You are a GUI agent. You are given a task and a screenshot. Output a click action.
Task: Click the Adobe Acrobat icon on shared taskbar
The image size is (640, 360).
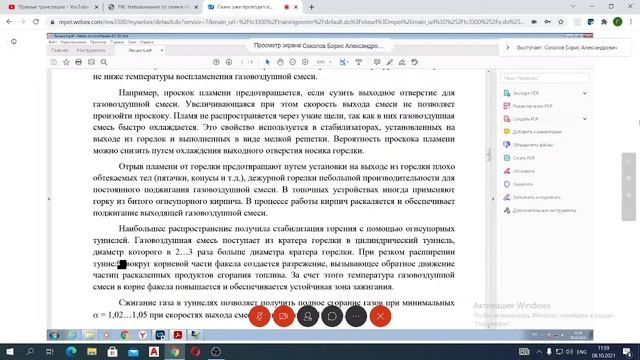[178, 335]
